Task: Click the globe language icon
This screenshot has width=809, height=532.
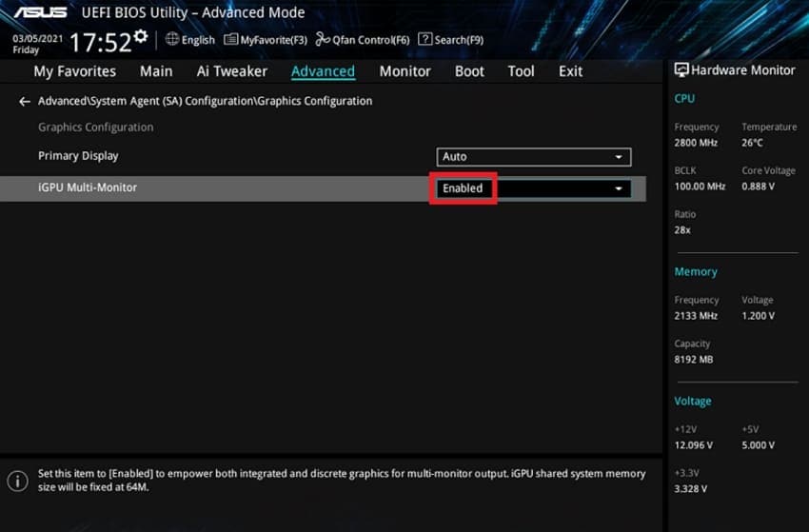Action: (172, 39)
